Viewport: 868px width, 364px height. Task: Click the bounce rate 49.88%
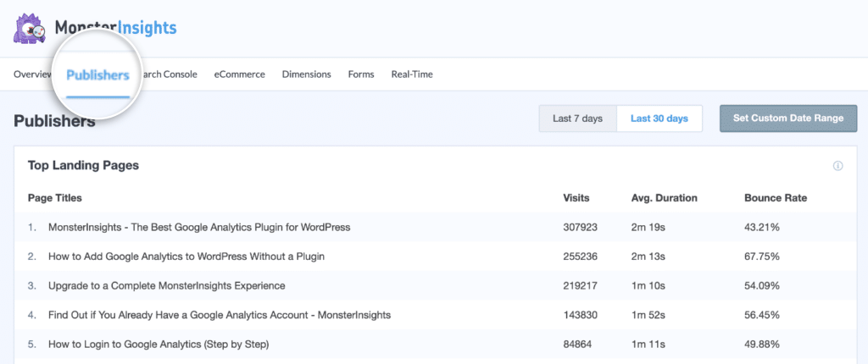click(762, 344)
